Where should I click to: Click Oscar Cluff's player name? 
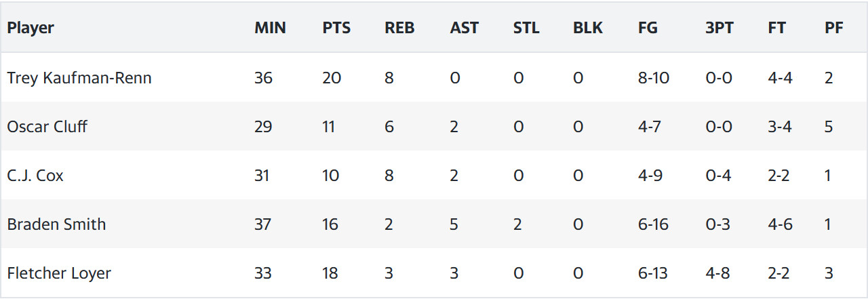pyautogui.click(x=47, y=127)
